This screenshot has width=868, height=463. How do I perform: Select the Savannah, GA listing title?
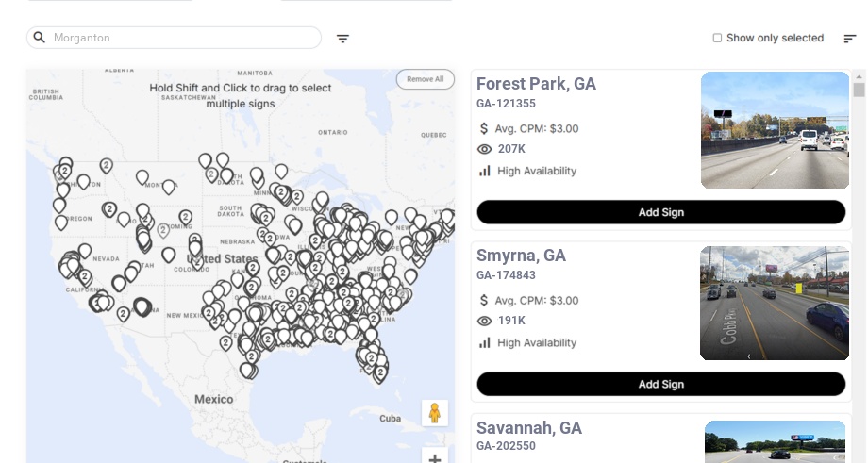click(x=528, y=428)
